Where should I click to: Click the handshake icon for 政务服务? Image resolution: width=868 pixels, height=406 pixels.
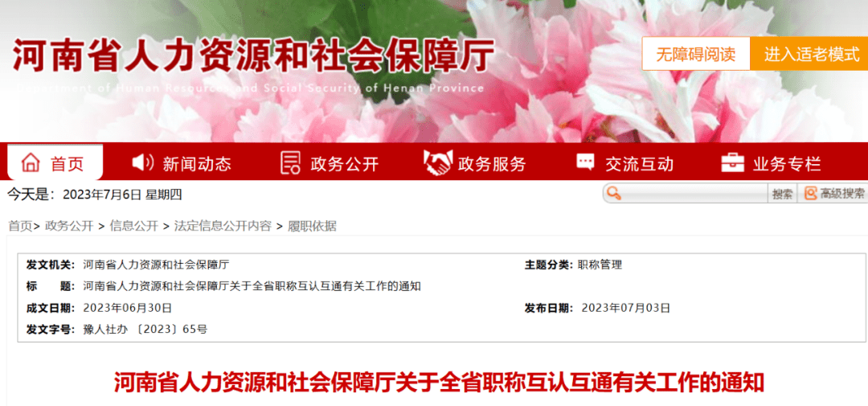tap(438, 163)
